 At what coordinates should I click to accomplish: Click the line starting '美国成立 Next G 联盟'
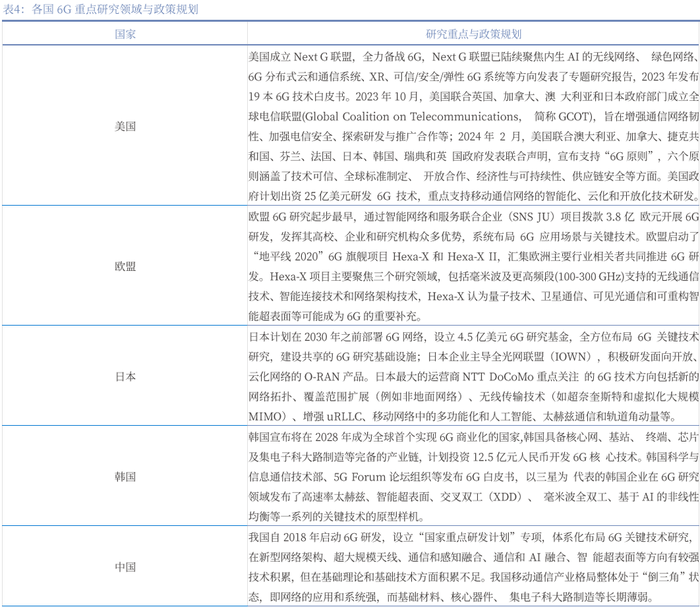coord(474,57)
